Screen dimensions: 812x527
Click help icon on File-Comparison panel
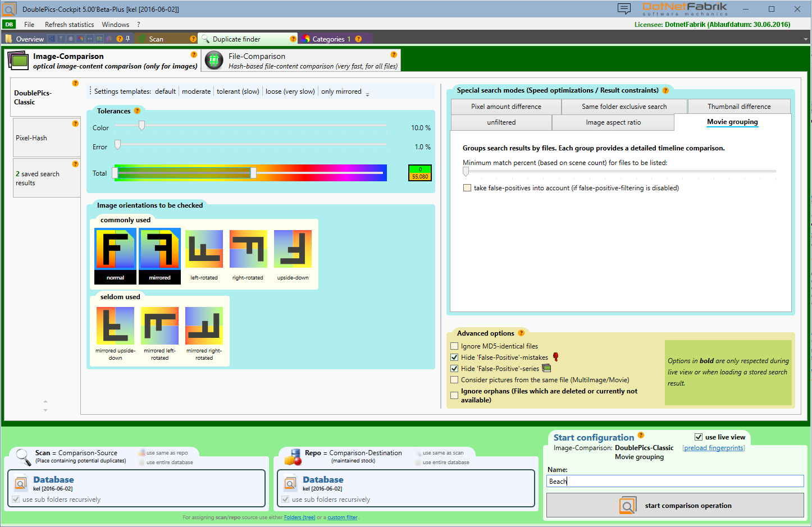point(394,55)
